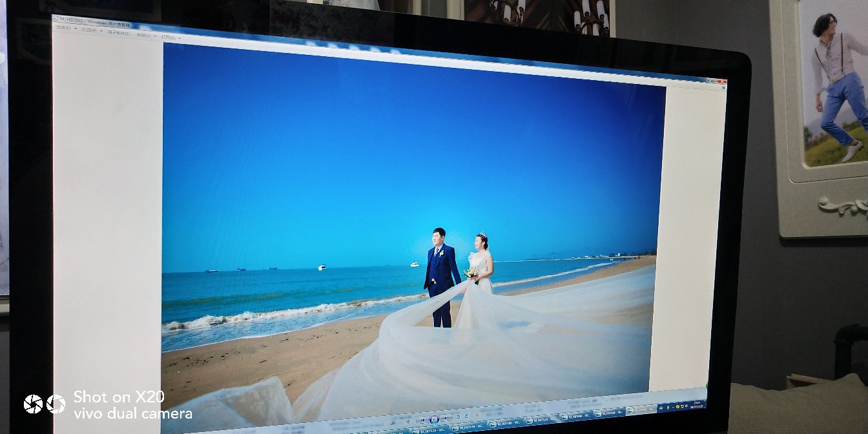Open the 文件(F) menu

coord(63,28)
